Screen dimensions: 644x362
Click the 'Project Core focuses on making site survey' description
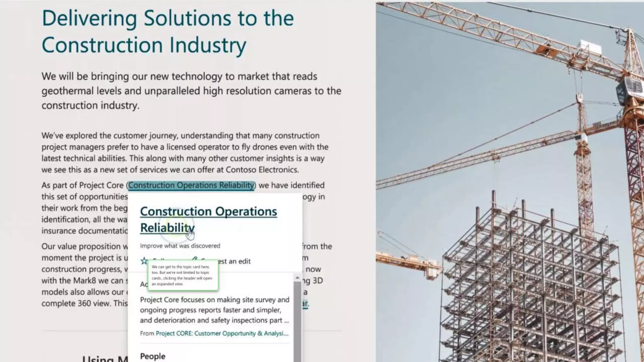click(x=214, y=310)
